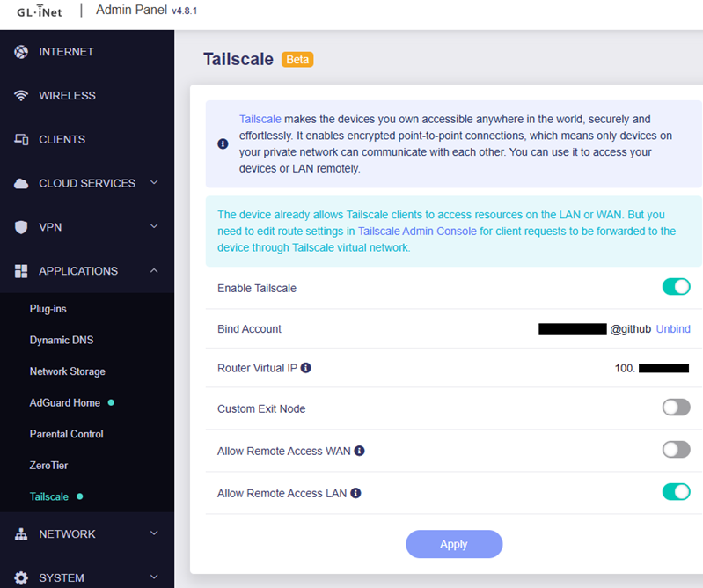Click the Clients devices icon

tap(21, 139)
